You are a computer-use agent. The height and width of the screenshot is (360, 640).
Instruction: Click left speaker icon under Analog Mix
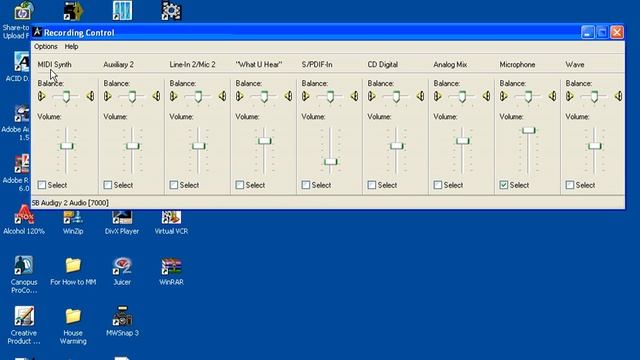click(x=438, y=96)
